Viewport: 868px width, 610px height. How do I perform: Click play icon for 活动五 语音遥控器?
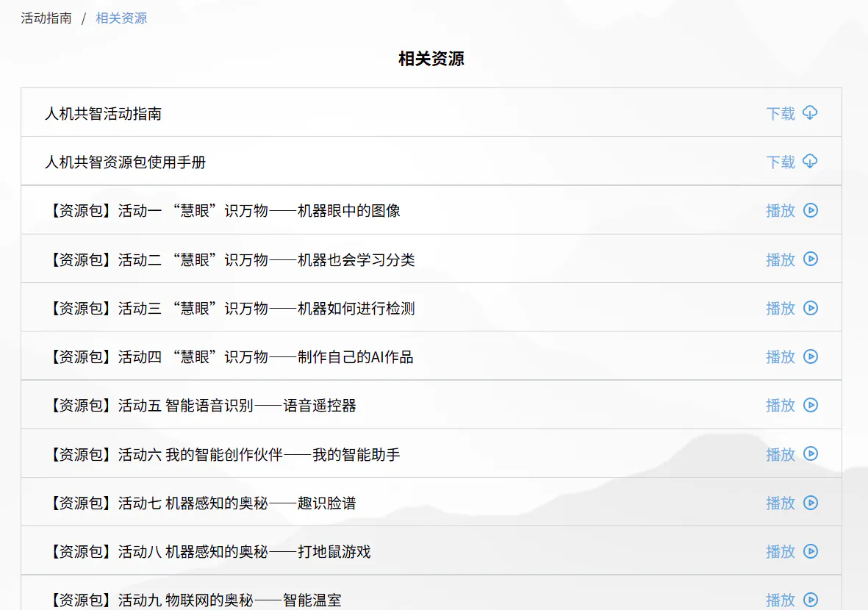coord(811,405)
